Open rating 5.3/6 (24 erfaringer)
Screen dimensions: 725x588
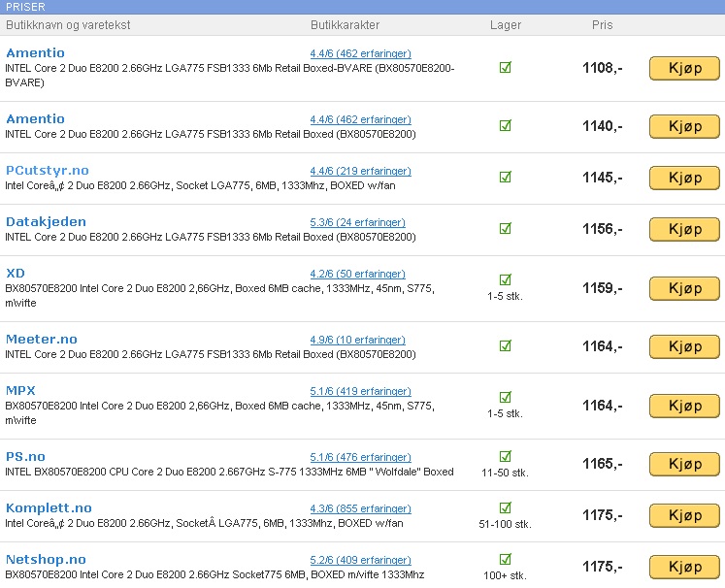[x=357, y=222]
